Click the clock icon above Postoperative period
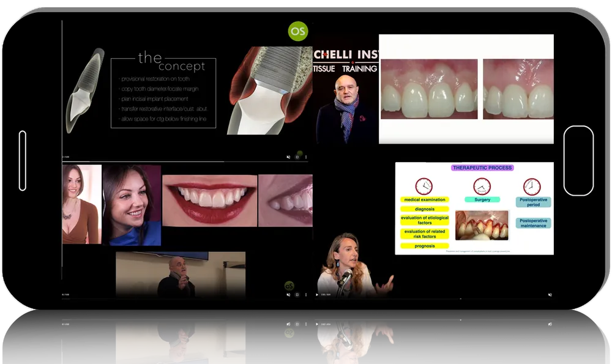The image size is (612, 364). [532, 187]
